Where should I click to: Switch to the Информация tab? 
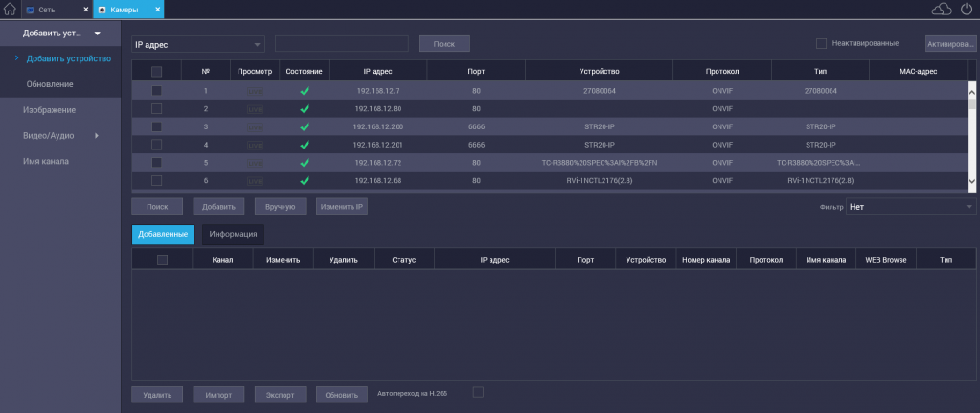click(x=233, y=234)
